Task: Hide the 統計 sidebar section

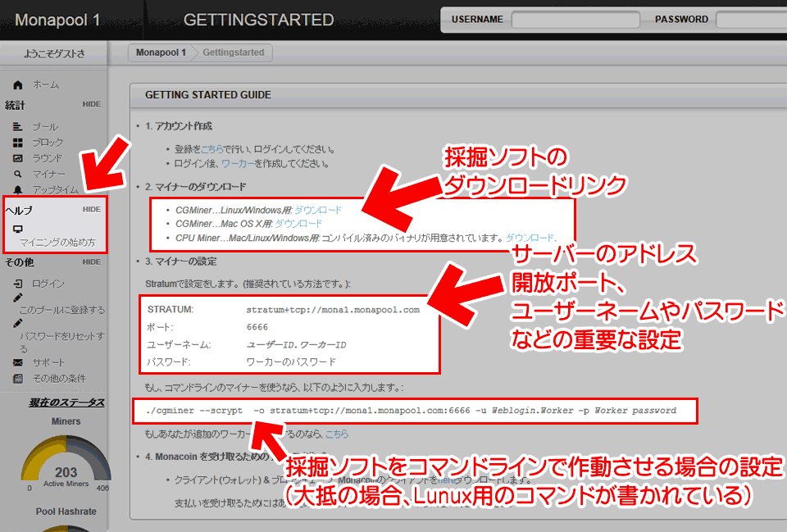Action: [91, 104]
